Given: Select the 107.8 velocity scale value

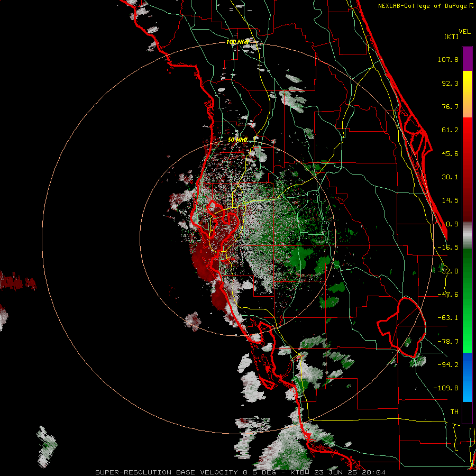Looking at the screenshot, I should pyautogui.click(x=448, y=59).
